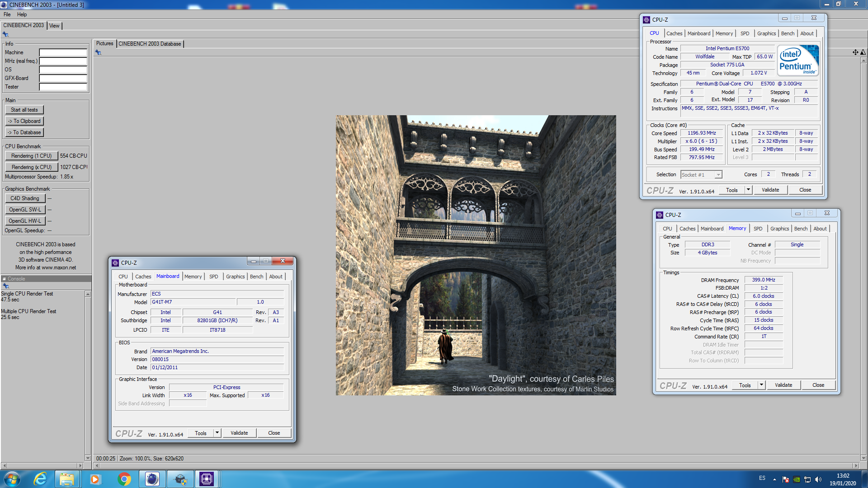Click the Intel Pentium inside logo
This screenshot has height=488, width=868.
click(x=798, y=61)
